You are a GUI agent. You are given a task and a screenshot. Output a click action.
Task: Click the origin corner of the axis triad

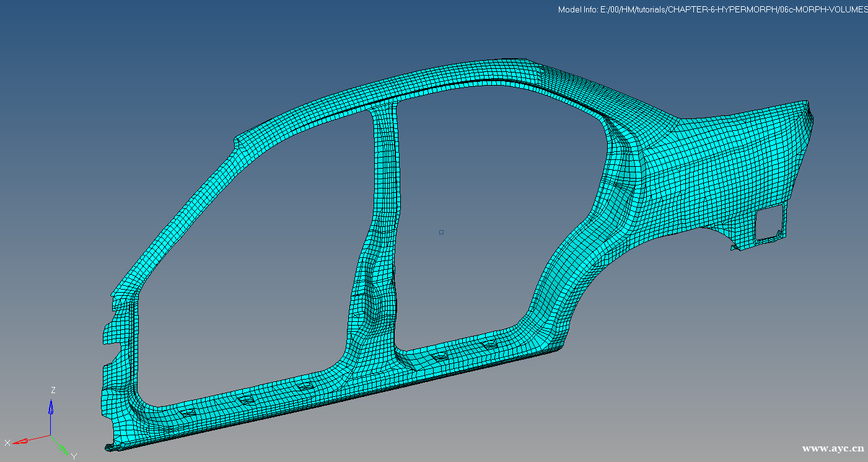tap(50, 435)
